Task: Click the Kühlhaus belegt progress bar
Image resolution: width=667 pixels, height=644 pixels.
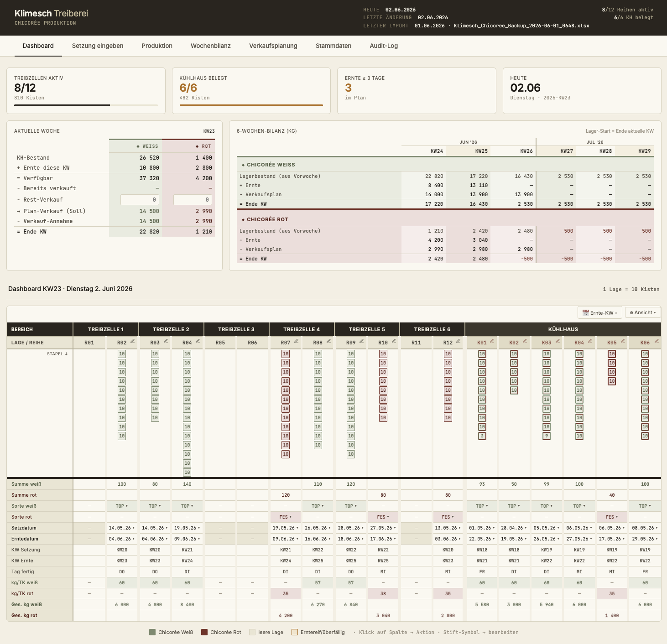Action: [x=251, y=105]
